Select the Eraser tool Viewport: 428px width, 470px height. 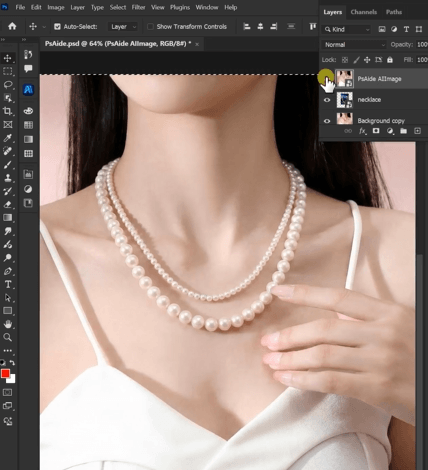coord(7,204)
